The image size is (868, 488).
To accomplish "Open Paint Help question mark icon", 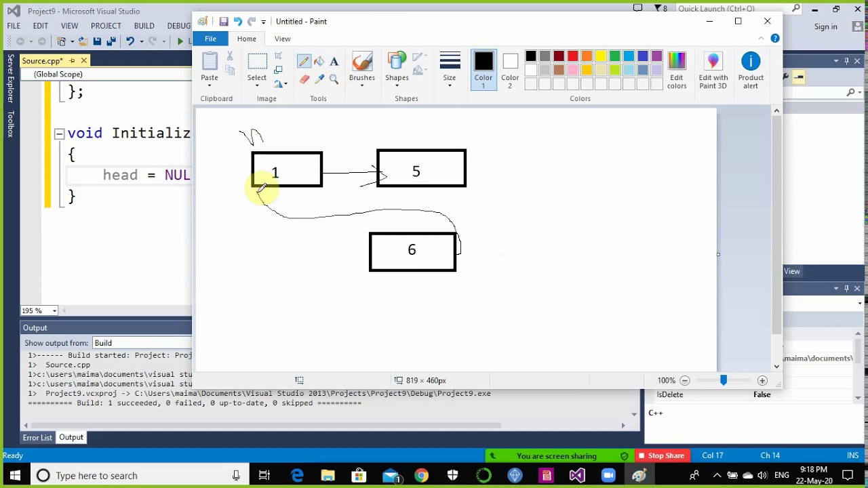I will 775,39.
